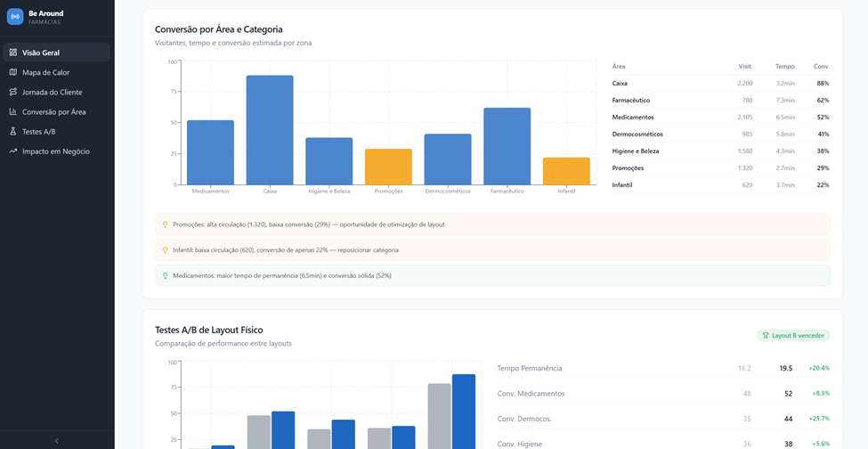Click the 22% conversion value for Infantil
The height and width of the screenshot is (449, 868).
[823, 185]
